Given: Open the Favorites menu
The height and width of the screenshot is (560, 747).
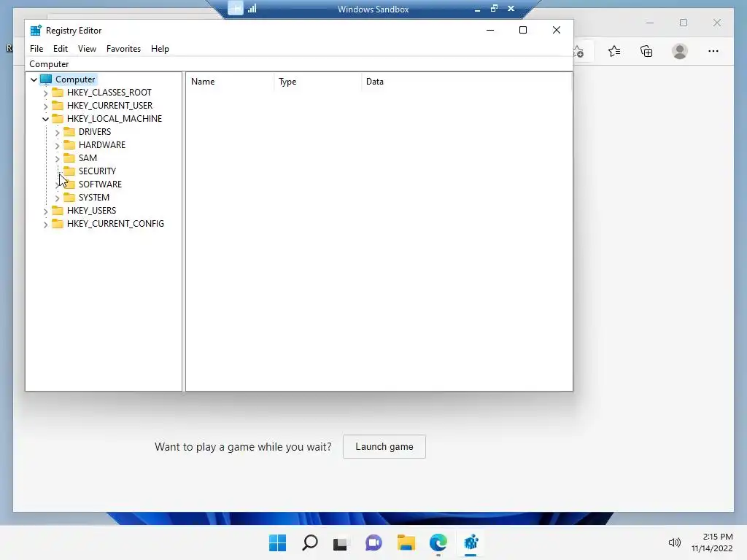Looking at the screenshot, I should coord(123,49).
